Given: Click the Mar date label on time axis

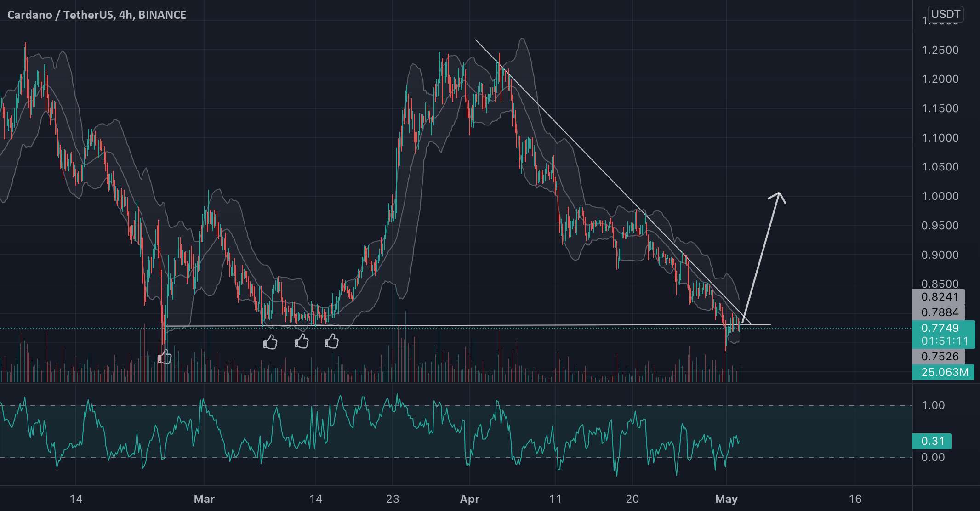Looking at the screenshot, I should tap(204, 499).
